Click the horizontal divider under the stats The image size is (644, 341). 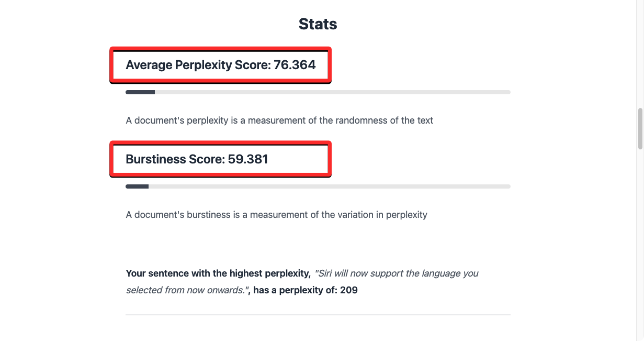point(318,315)
